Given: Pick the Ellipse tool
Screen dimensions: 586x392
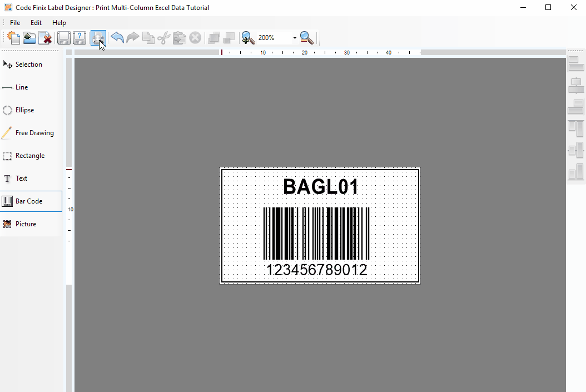Looking at the screenshot, I should (31, 110).
